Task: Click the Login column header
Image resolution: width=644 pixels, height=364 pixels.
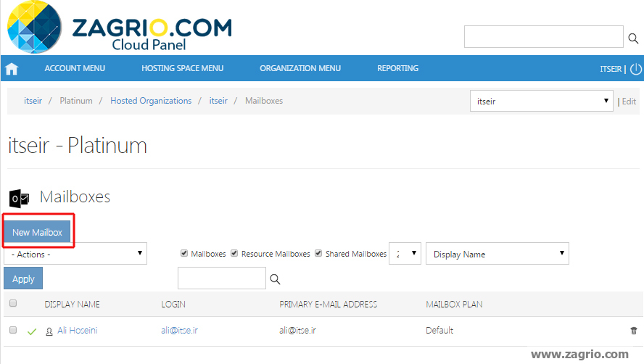Action: click(173, 305)
